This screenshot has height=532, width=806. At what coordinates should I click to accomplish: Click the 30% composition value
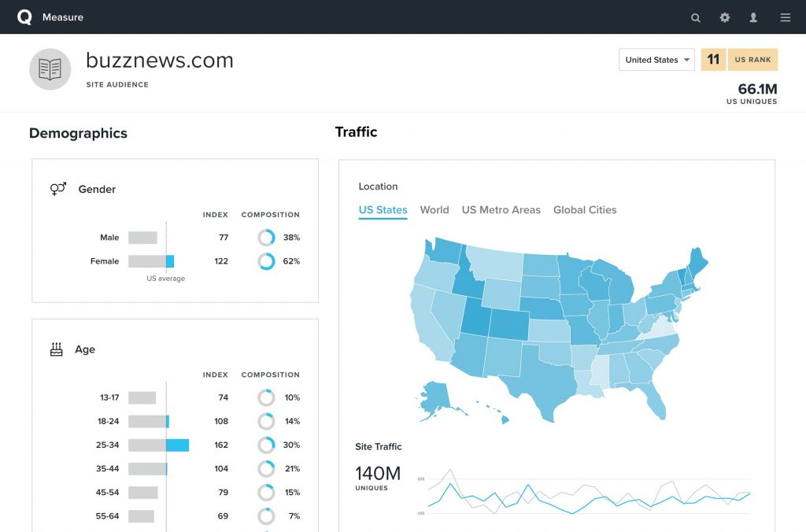coord(291,445)
